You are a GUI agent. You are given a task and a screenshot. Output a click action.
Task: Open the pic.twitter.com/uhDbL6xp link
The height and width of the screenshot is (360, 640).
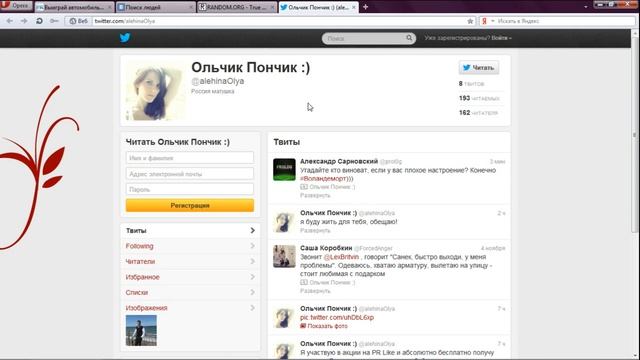pos(337,318)
